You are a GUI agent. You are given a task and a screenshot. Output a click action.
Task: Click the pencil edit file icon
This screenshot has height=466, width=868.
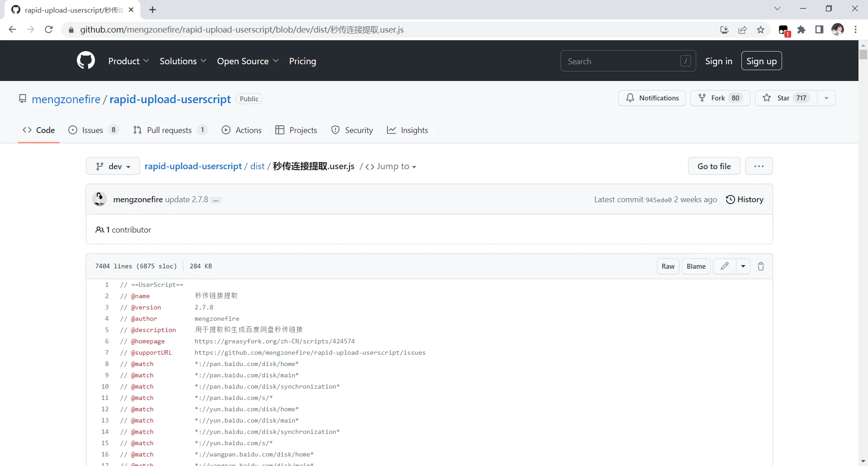click(725, 266)
